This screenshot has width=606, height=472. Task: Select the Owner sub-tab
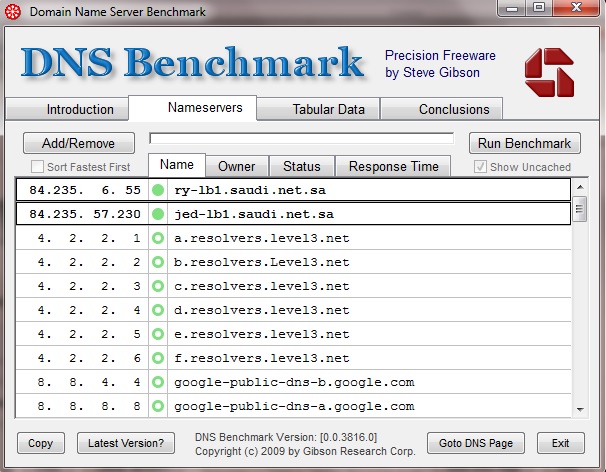point(237,166)
